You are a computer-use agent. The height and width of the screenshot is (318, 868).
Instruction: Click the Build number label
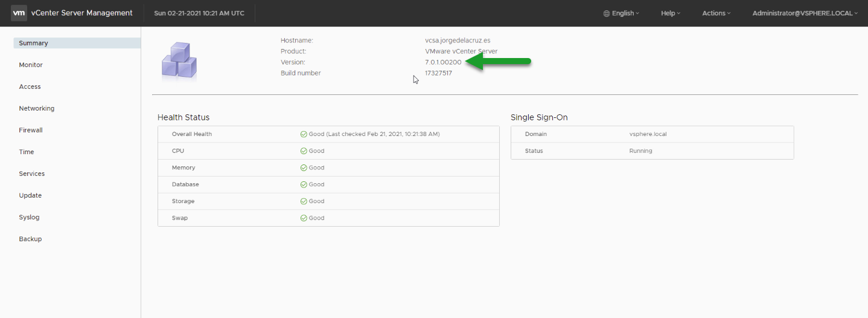pos(301,73)
